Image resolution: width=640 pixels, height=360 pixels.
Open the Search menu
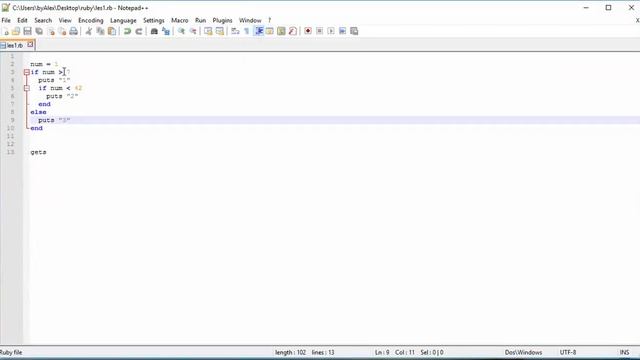pyautogui.click(x=43, y=20)
